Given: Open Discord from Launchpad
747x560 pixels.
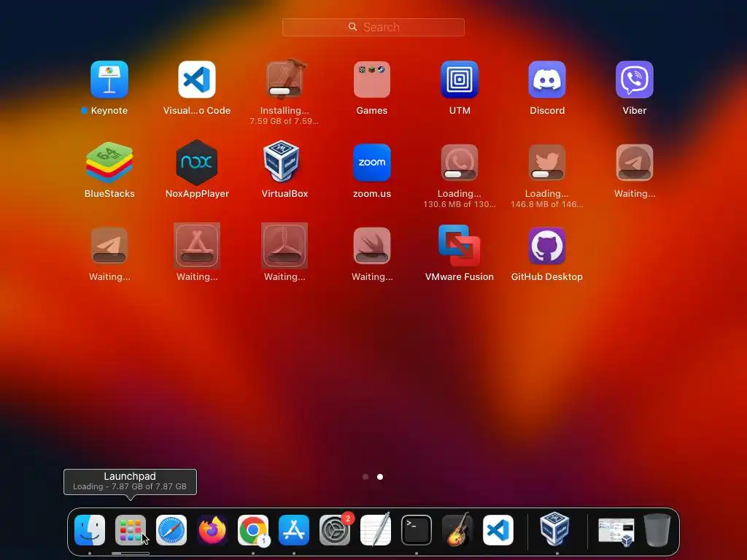Looking at the screenshot, I should click(547, 79).
